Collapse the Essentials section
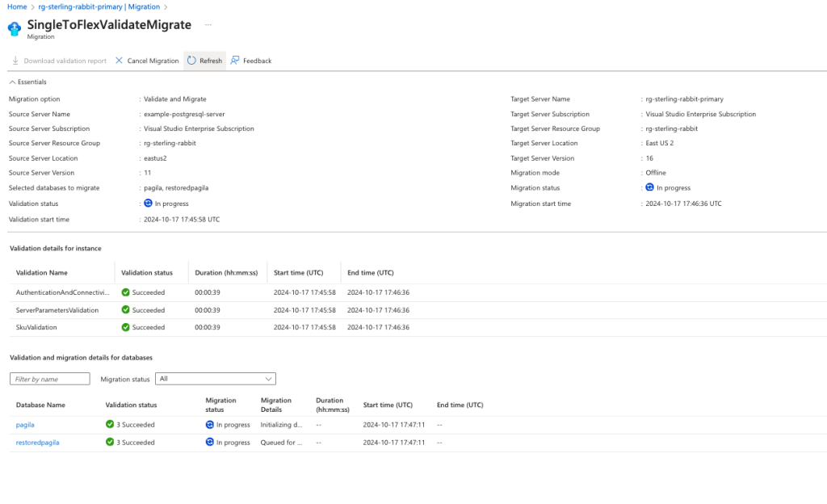This screenshot has height=504, width=827. point(12,82)
